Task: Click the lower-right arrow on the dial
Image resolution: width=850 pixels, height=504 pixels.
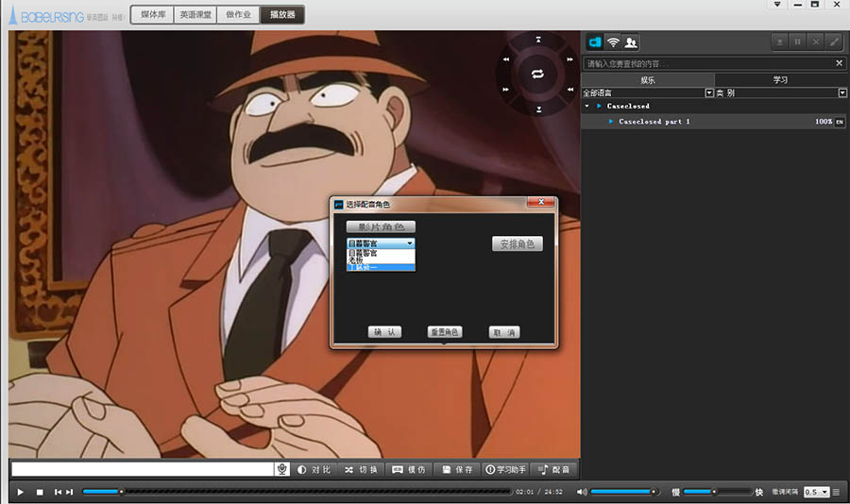Action: (x=570, y=90)
